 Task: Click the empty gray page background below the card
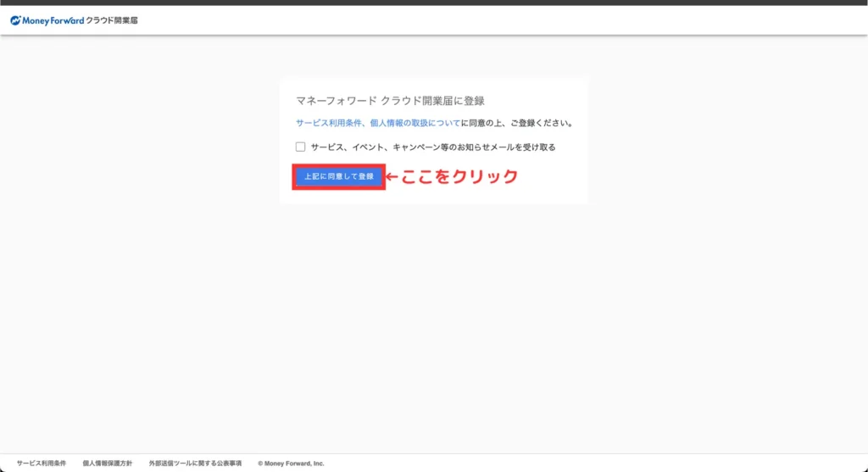pyautogui.click(x=434, y=322)
